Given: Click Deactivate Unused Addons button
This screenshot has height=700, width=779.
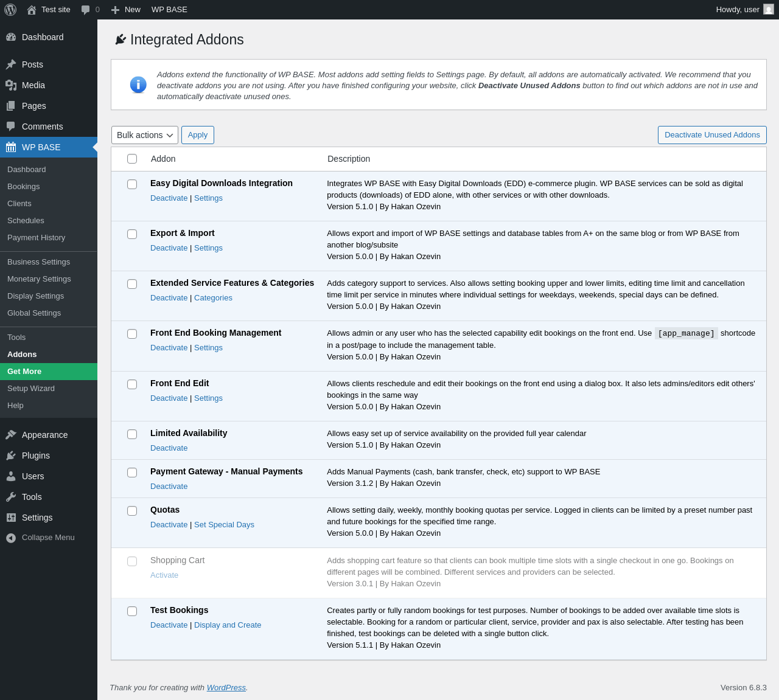Looking at the screenshot, I should pos(712,135).
